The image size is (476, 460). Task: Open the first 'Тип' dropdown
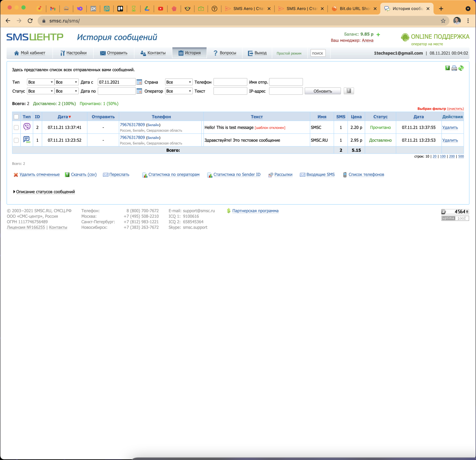click(x=40, y=82)
